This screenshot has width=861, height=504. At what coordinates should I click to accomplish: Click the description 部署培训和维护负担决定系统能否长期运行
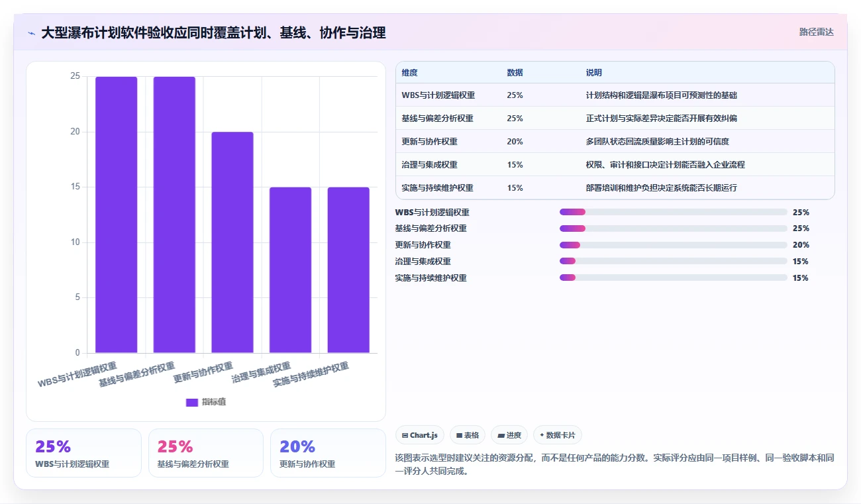pos(662,188)
